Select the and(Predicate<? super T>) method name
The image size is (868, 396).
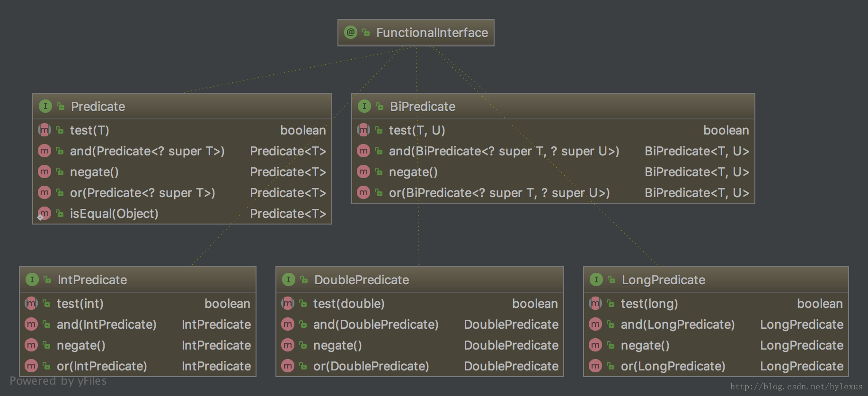click(x=147, y=151)
